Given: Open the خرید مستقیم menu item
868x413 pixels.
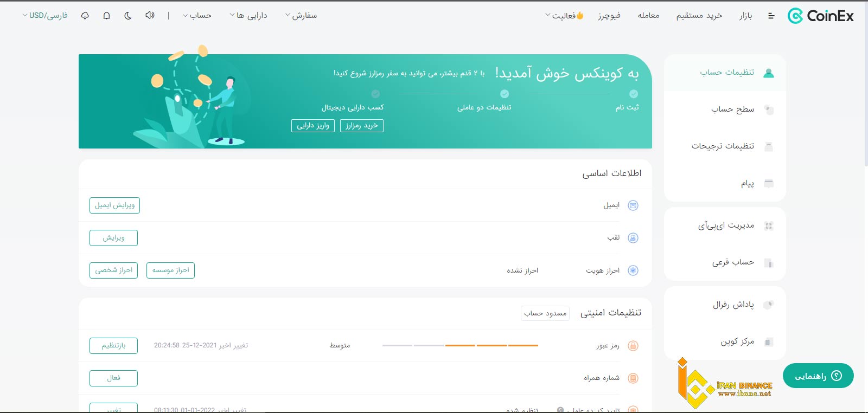Looking at the screenshot, I should pos(699,16).
